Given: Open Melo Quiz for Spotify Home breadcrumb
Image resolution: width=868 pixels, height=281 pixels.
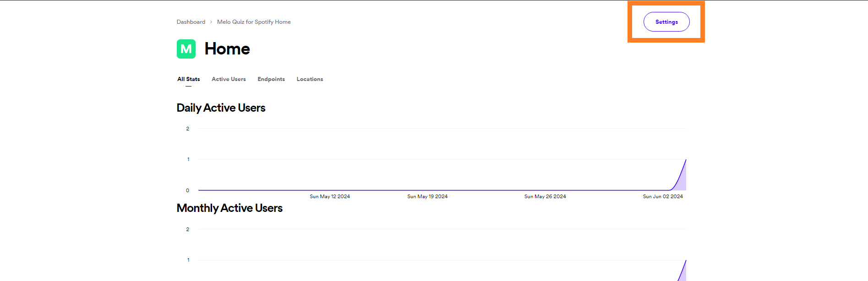Looking at the screenshot, I should click(x=254, y=22).
